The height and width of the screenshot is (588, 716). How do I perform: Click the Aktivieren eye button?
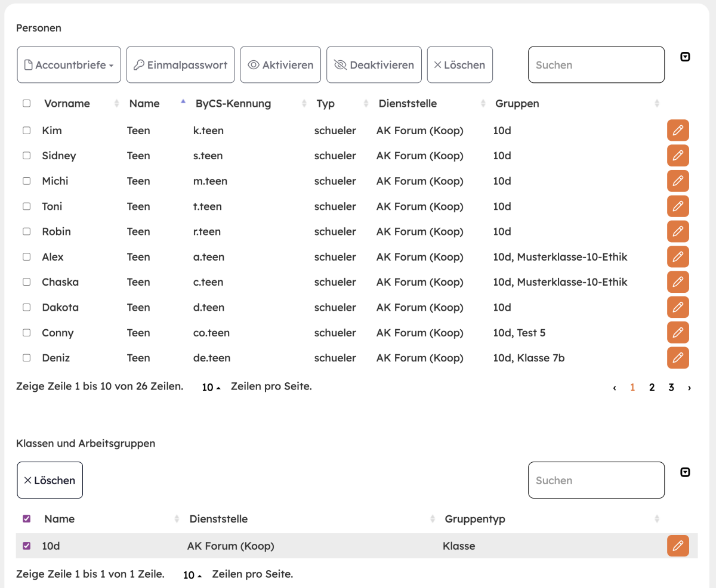point(280,65)
